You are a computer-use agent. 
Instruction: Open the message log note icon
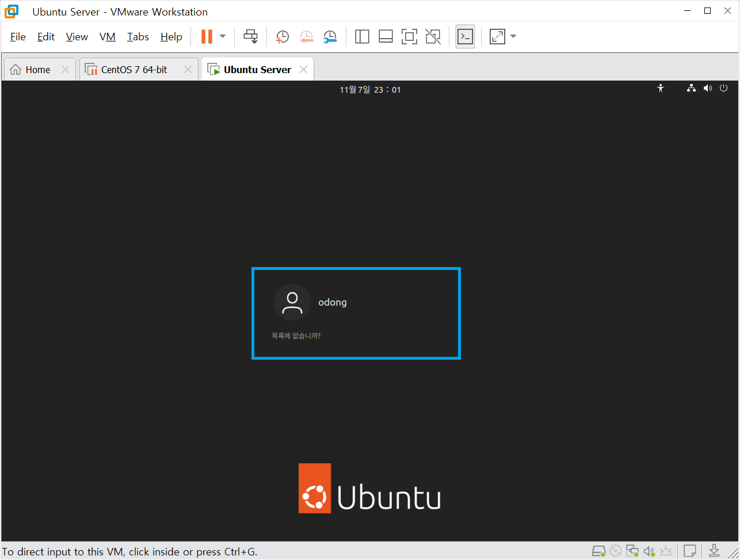[x=690, y=551]
